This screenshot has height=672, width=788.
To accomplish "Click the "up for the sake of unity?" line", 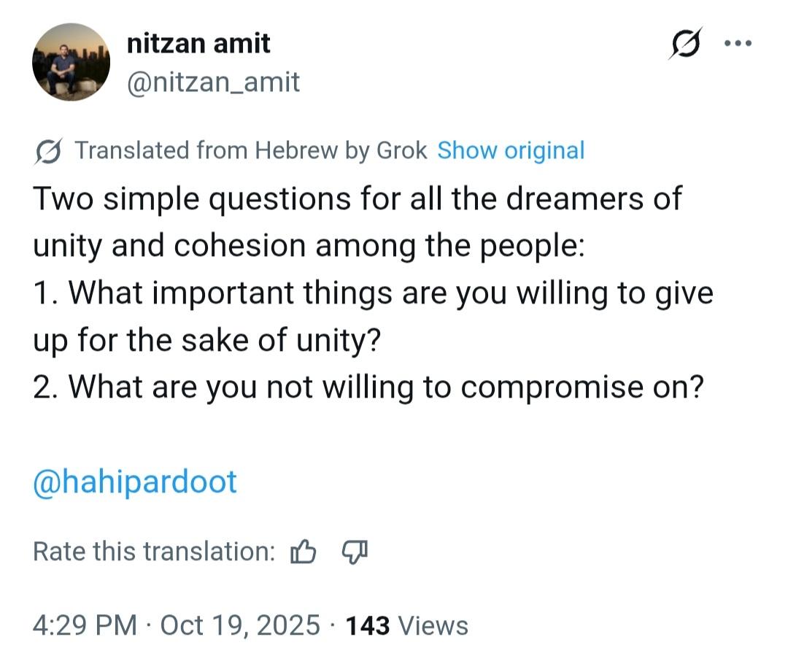I will pos(207,341).
